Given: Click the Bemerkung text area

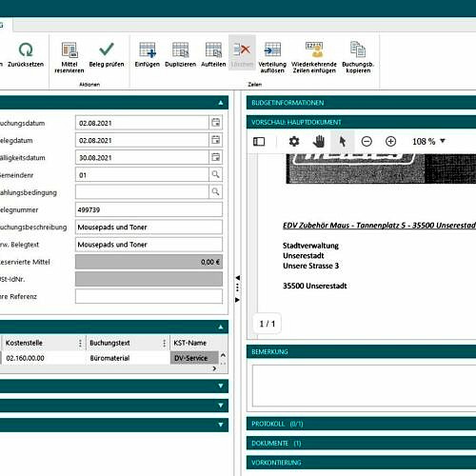Looking at the screenshot, I should click(x=364, y=386).
